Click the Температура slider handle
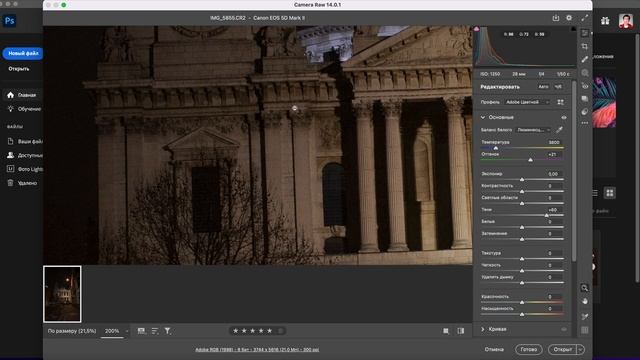The image size is (640, 360). (496, 148)
